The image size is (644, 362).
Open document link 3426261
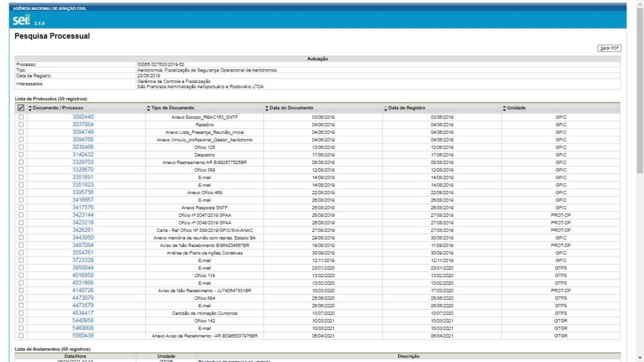point(82,230)
